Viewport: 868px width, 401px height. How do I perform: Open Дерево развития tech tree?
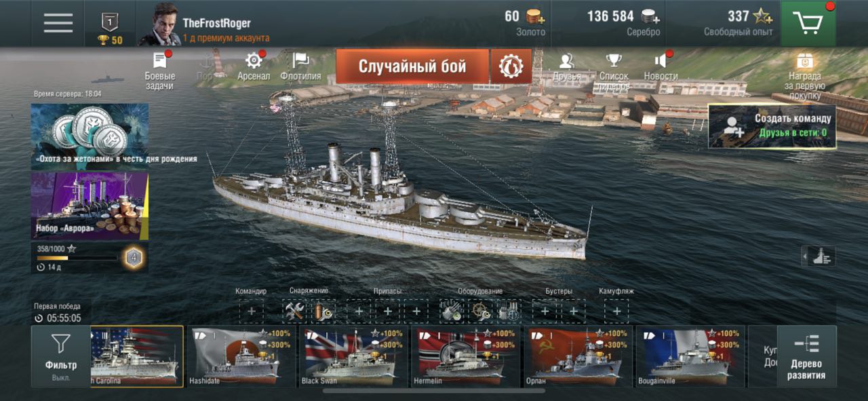(807, 356)
